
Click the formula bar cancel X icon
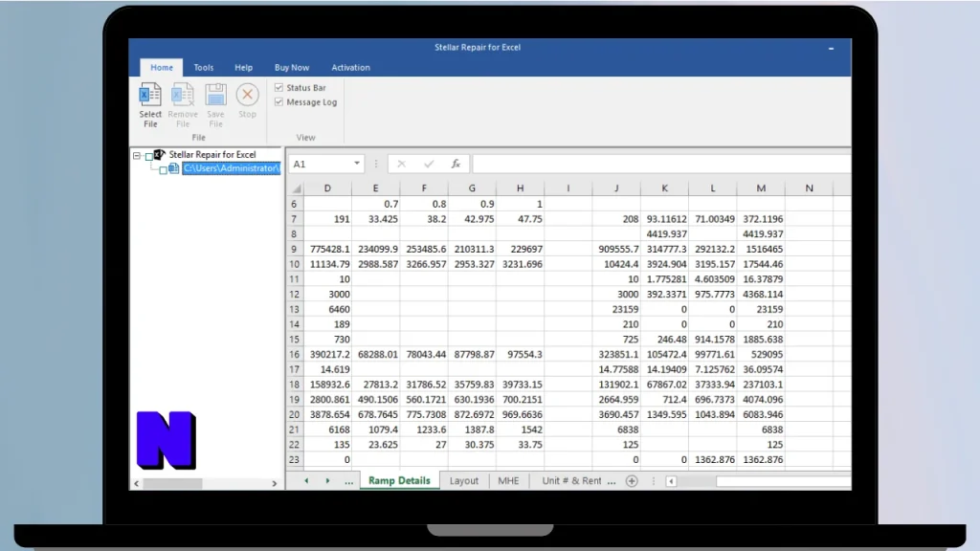pos(401,164)
